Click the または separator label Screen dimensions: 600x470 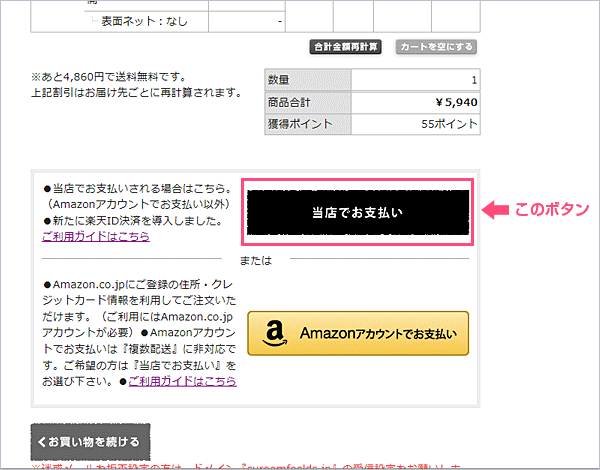pos(256,261)
